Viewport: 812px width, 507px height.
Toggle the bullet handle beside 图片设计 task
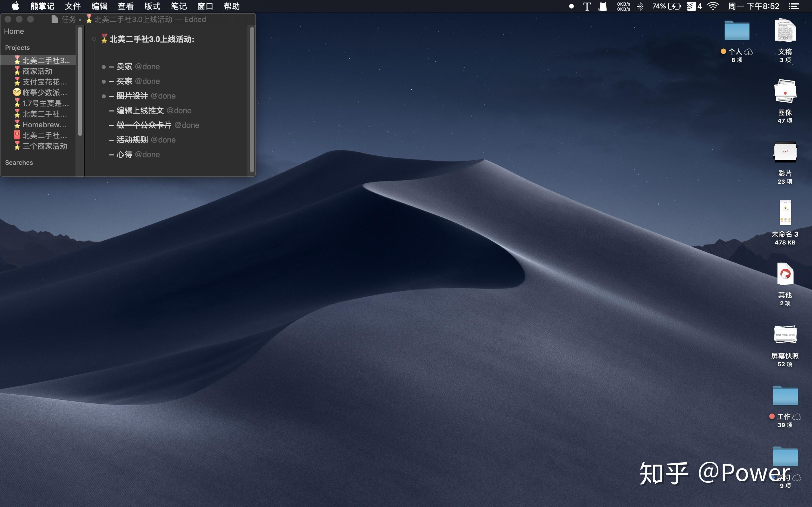(104, 97)
